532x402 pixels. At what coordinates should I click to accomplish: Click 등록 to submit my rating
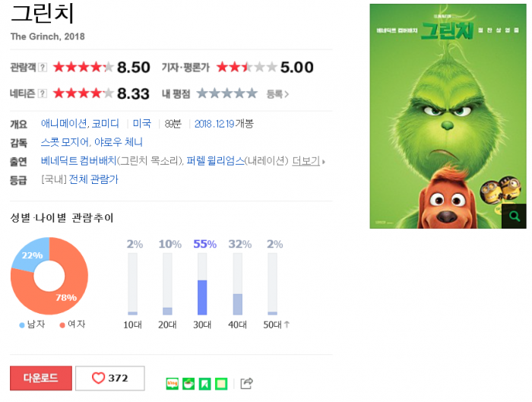point(277,94)
